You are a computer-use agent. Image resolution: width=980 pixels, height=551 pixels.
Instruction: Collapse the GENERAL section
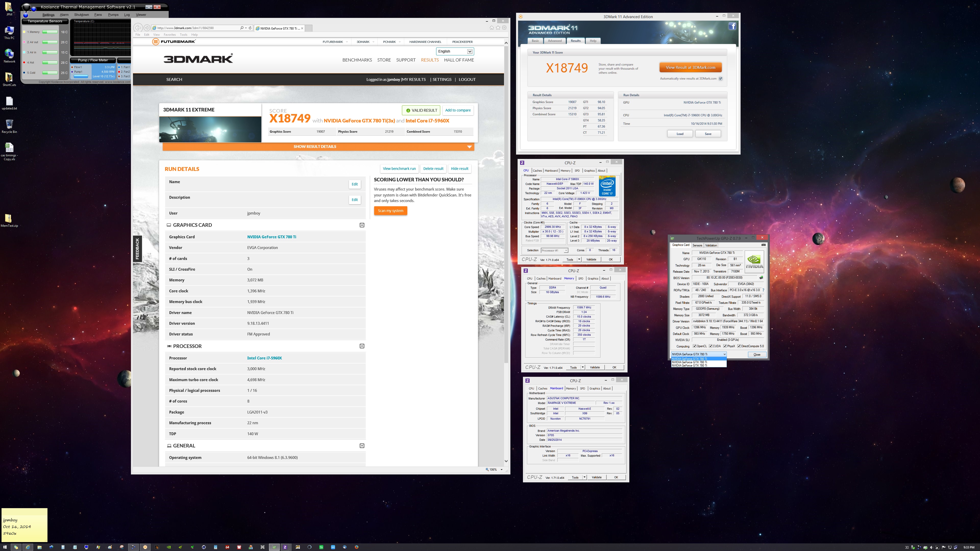[362, 446]
